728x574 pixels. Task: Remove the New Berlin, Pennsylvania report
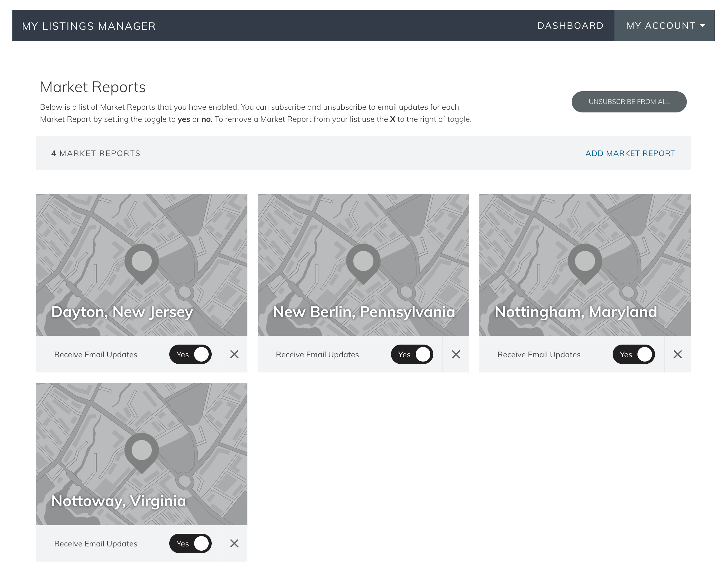[x=456, y=354]
